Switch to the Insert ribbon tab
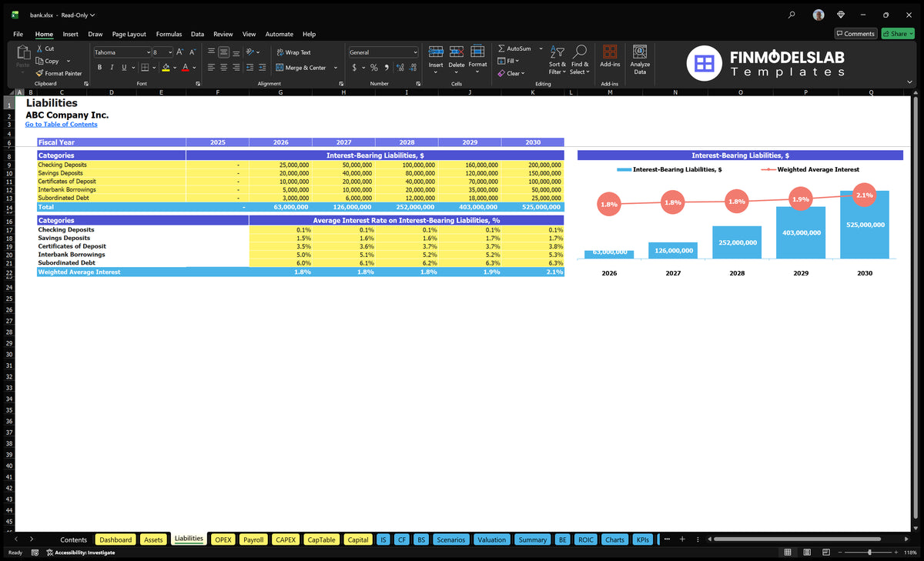The height and width of the screenshot is (561, 924). point(70,34)
